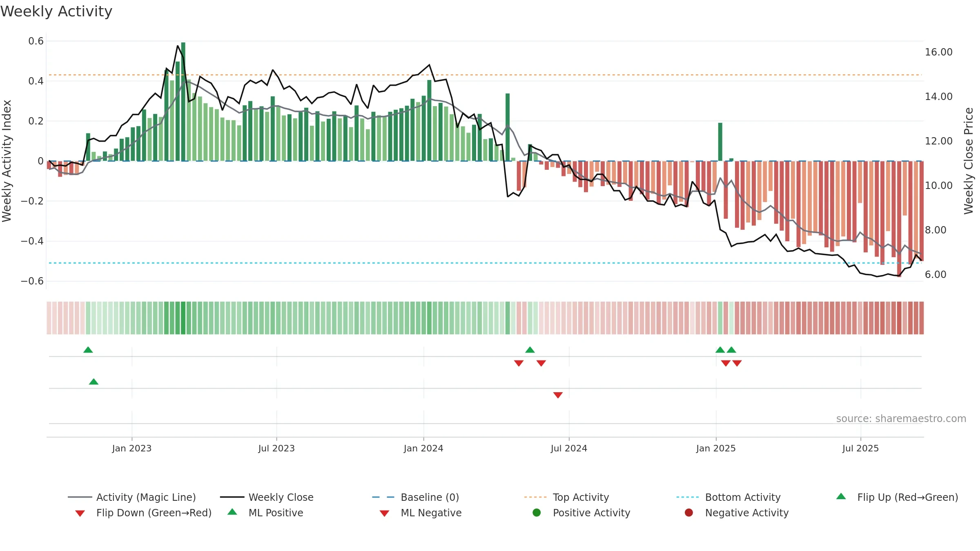
Task: Click the source: sharemaestro.com text
Action: click(901, 418)
